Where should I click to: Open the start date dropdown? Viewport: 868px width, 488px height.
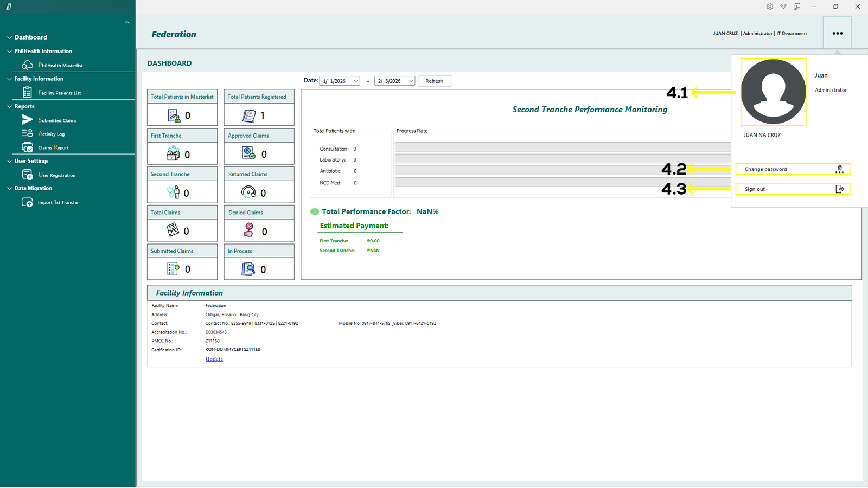pyautogui.click(x=356, y=81)
